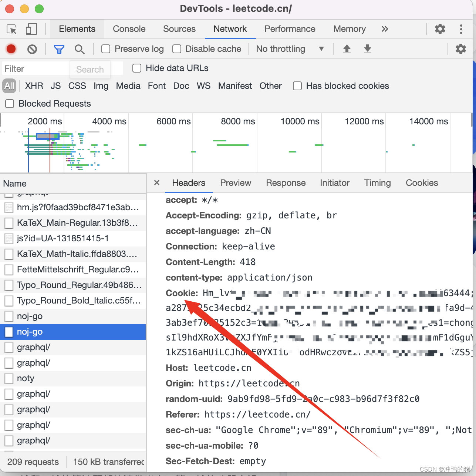Filter requests by Manifest
The image size is (476, 476).
(235, 86)
